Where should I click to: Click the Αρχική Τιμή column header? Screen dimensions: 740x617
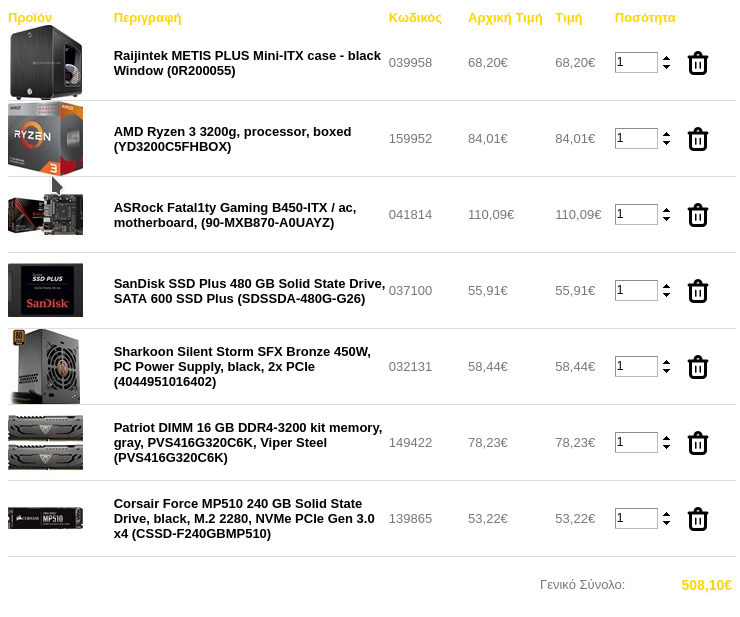pyautogui.click(x=505, y=18)
